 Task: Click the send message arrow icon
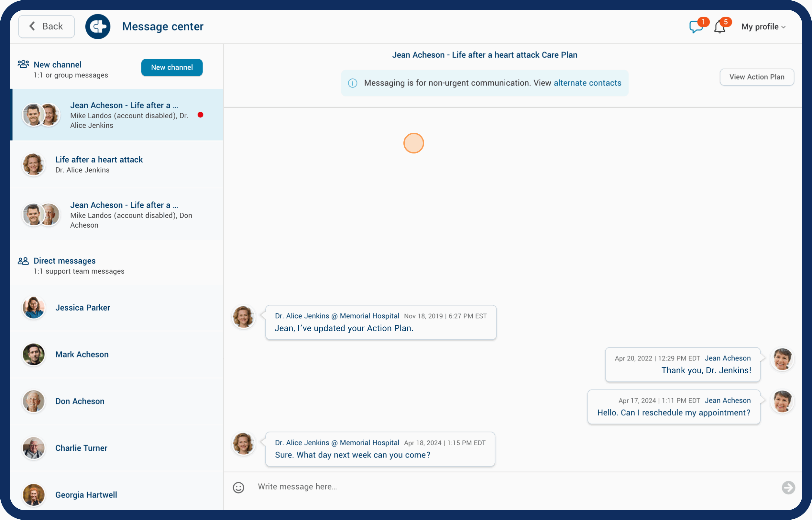pos(788,487)
